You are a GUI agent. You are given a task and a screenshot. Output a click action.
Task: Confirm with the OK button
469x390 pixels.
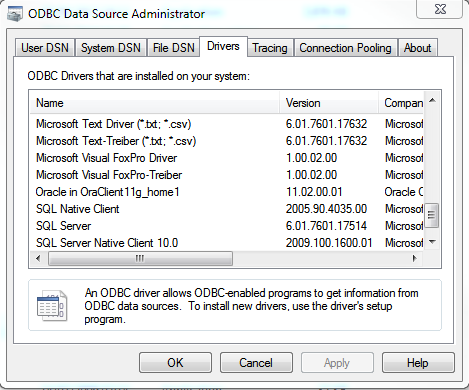point(175,363)
